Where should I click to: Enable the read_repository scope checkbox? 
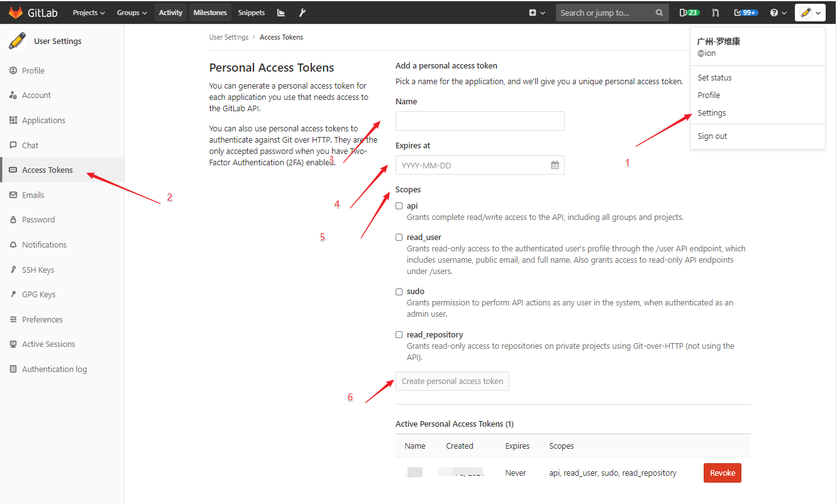point(399,335)
